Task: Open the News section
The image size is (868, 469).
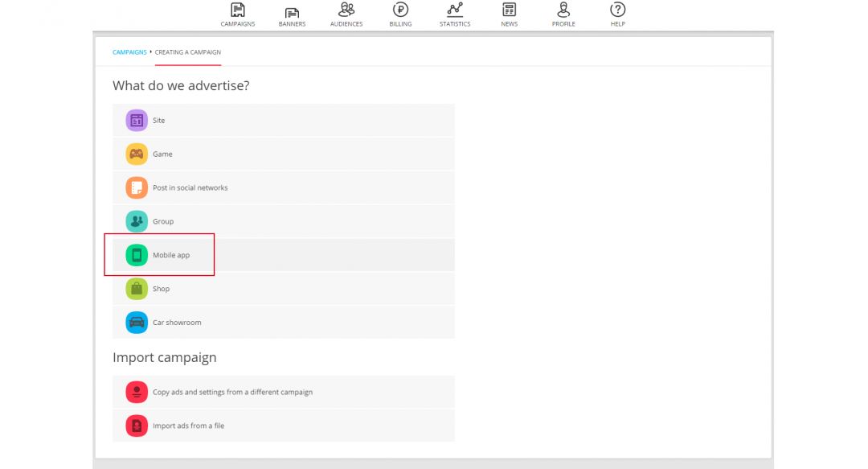Action: tap(509, 14)
